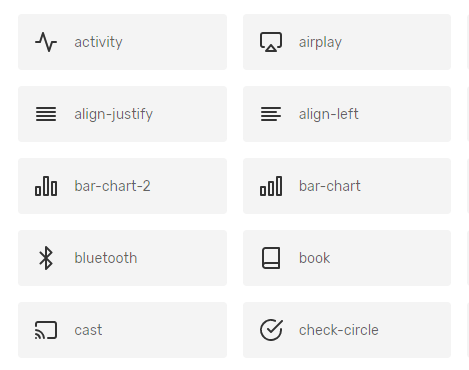Pick the check-circle icon
Screen dimensions: 469x370
pos(271,330)
